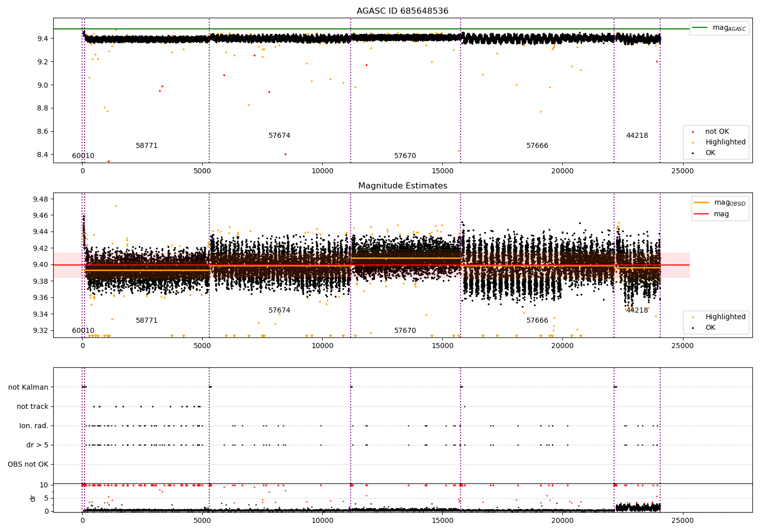Click obsid label 58771 in AGASC ID plot
The image size is (760, 532).
[147, 146]
